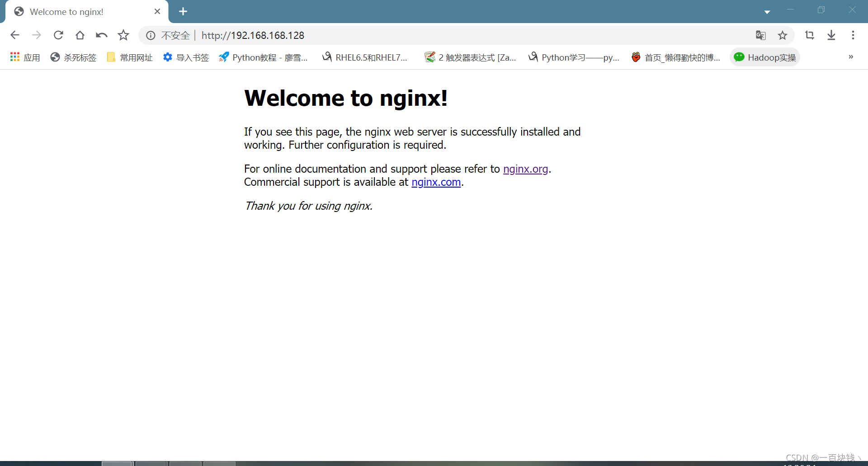Bookmark this page with address bar star
Screen dimensions: 868x466
click(783, 35)
